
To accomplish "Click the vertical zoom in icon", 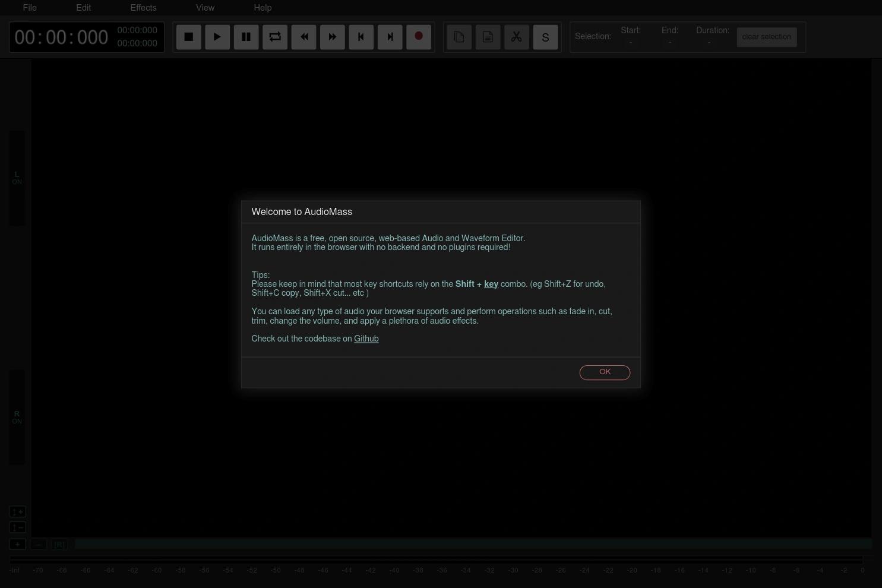I will 17,511.
